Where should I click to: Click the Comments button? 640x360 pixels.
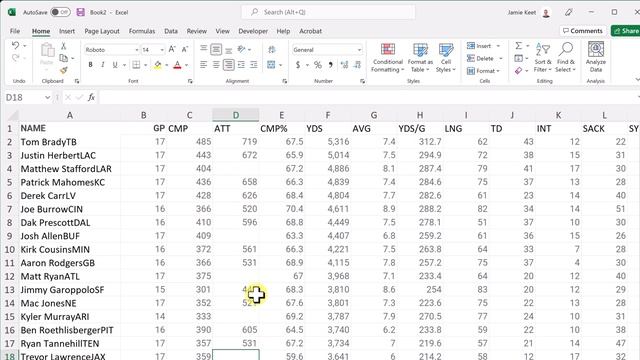[x=582, y=31]
